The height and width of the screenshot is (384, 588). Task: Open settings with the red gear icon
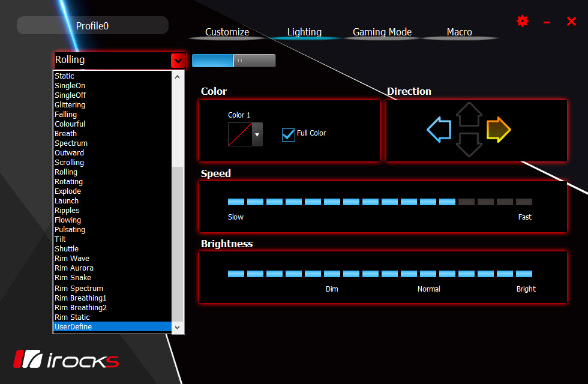click(523, 21)
